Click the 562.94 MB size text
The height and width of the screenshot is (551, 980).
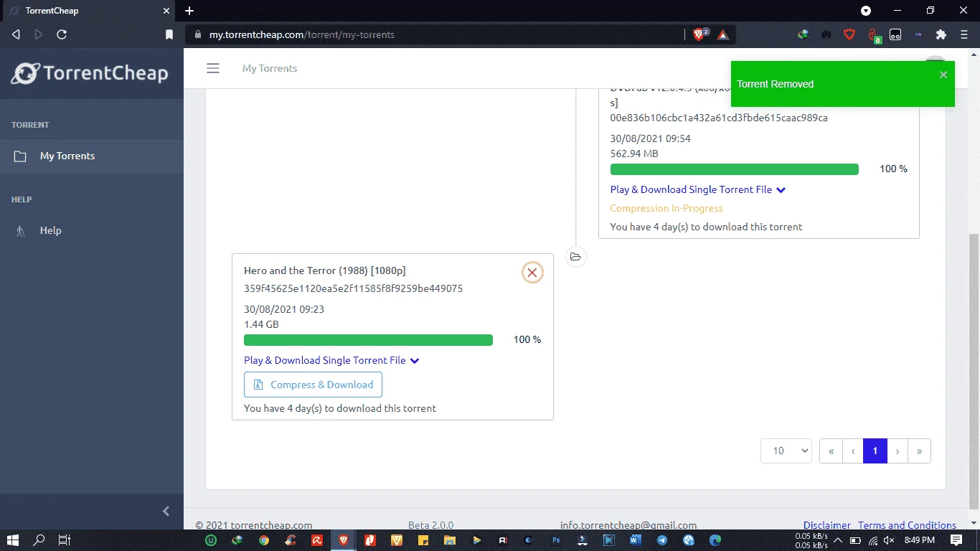click(x=634, y=154)
